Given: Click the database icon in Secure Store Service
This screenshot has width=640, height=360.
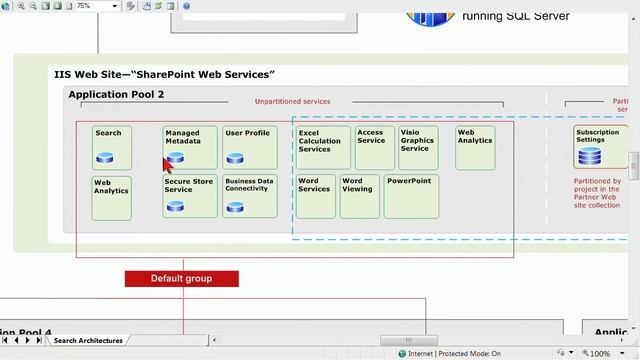Looking at the screenshot, I should 176,206.
